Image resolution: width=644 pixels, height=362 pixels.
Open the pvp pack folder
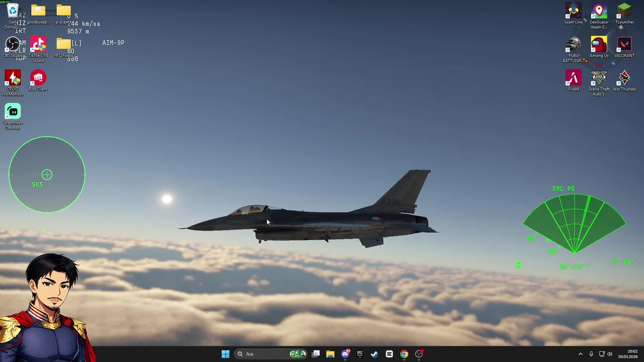coord(64,14)
